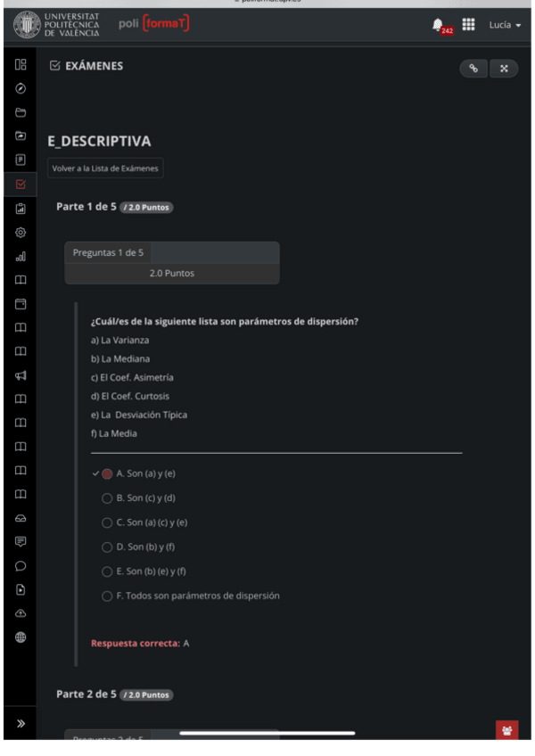Open the settings gear icon in sidebar
Screen dimensions: 535x756
pyautogui.click(x=21, y=233)
